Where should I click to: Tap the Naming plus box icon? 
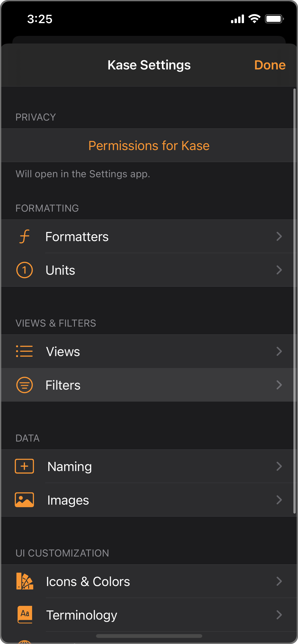pyautogui.click(x=24, y=466)
